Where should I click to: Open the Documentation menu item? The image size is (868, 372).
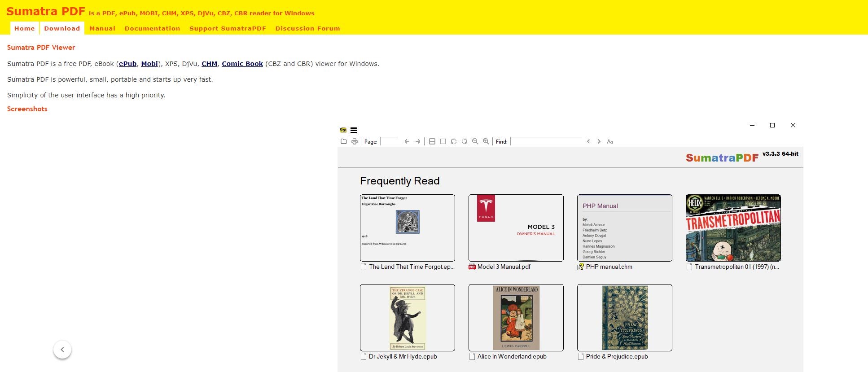tap(153, 28)
